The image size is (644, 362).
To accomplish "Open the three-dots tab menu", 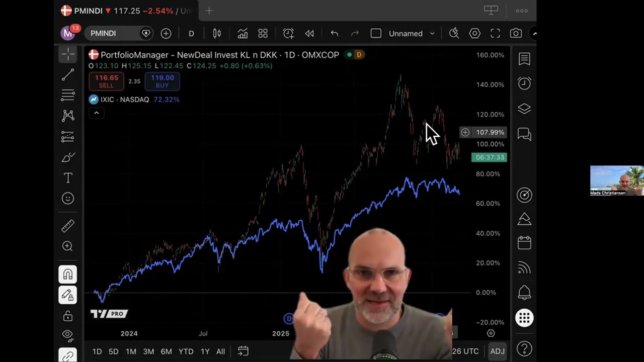I will point(522,11).
